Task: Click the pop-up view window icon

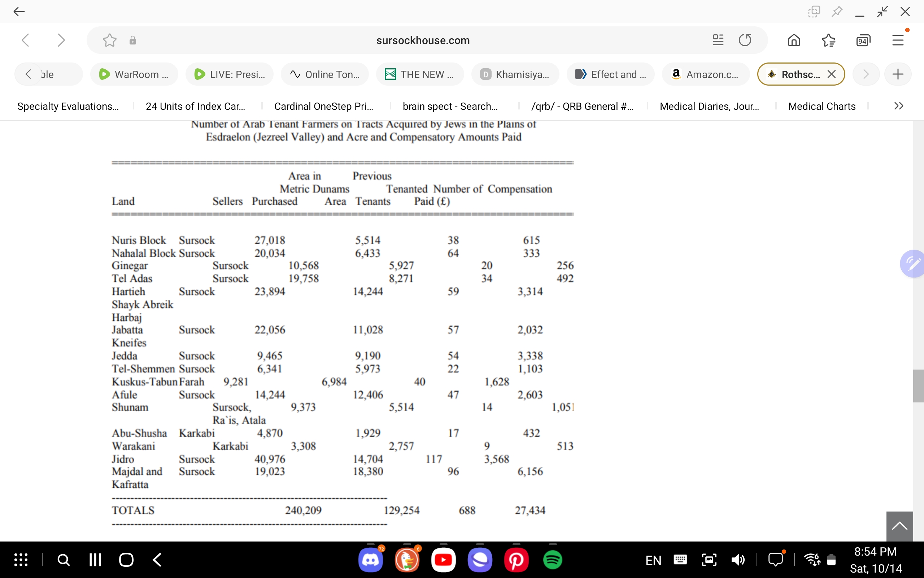Action: click(814, 12)
